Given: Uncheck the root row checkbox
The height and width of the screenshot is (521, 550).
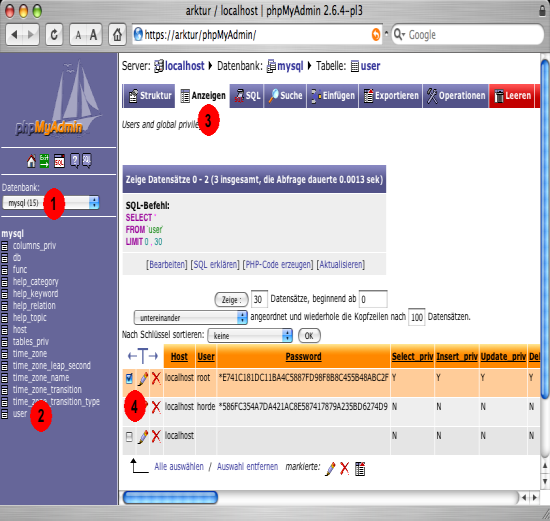Looking at the screenshot, I should point(129,378).
